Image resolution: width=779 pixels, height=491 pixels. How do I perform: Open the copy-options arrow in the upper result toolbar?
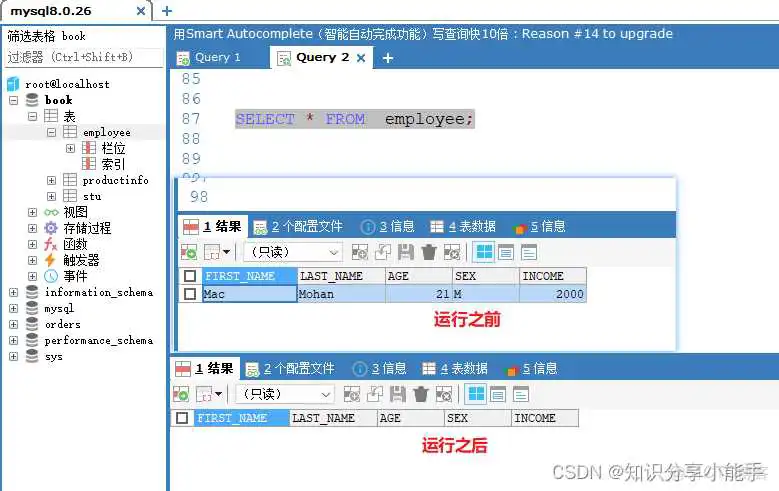[227, 252]
